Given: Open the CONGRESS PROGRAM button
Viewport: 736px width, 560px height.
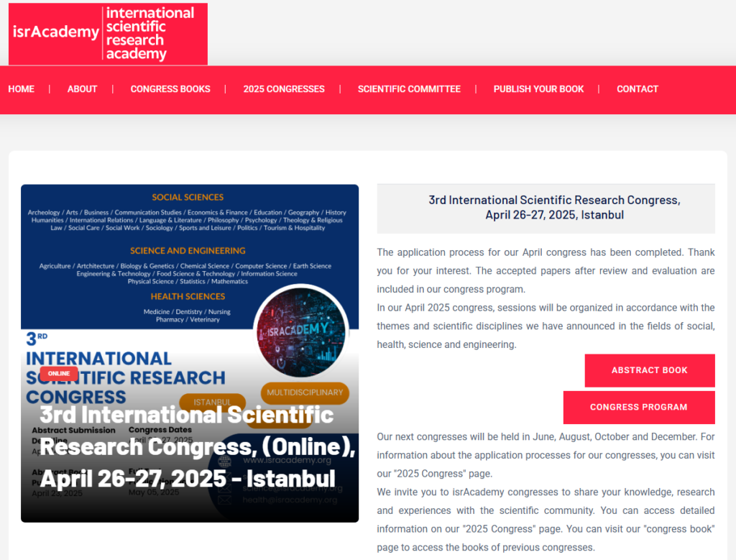Looking at the screenshot, I should pyautogui.click(x=639, y=407).
